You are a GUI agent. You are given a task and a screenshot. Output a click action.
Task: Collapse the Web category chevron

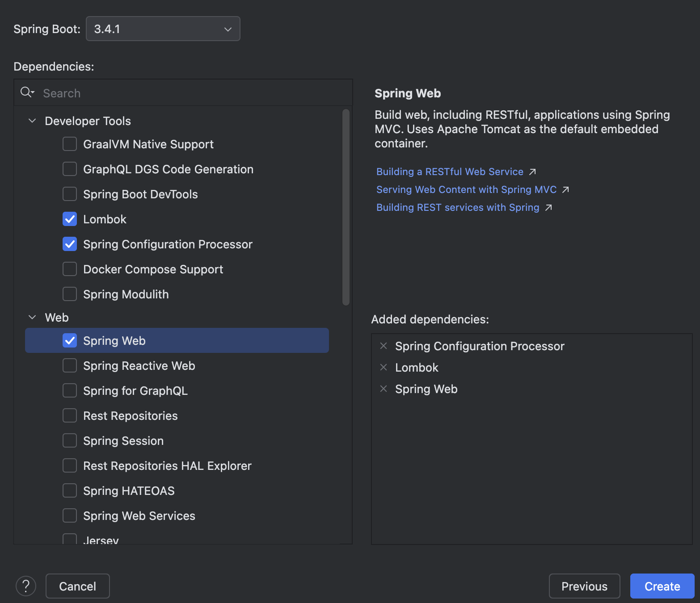(x=32, y=318)
